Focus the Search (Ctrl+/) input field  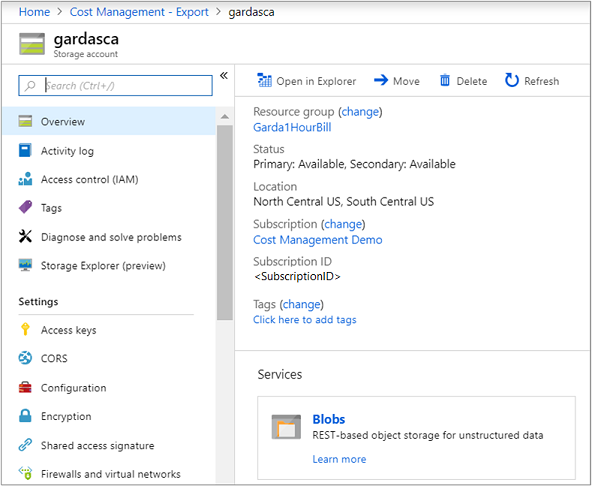[x=115, y=85]
